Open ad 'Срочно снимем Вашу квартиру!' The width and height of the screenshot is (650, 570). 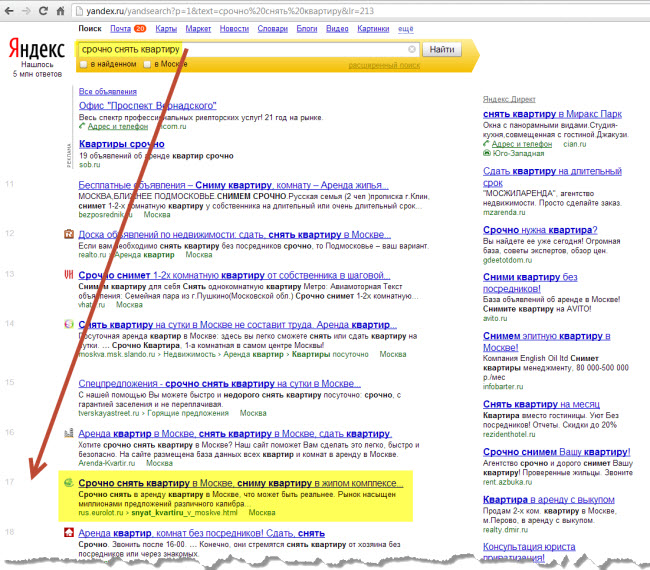pos(557,452)
